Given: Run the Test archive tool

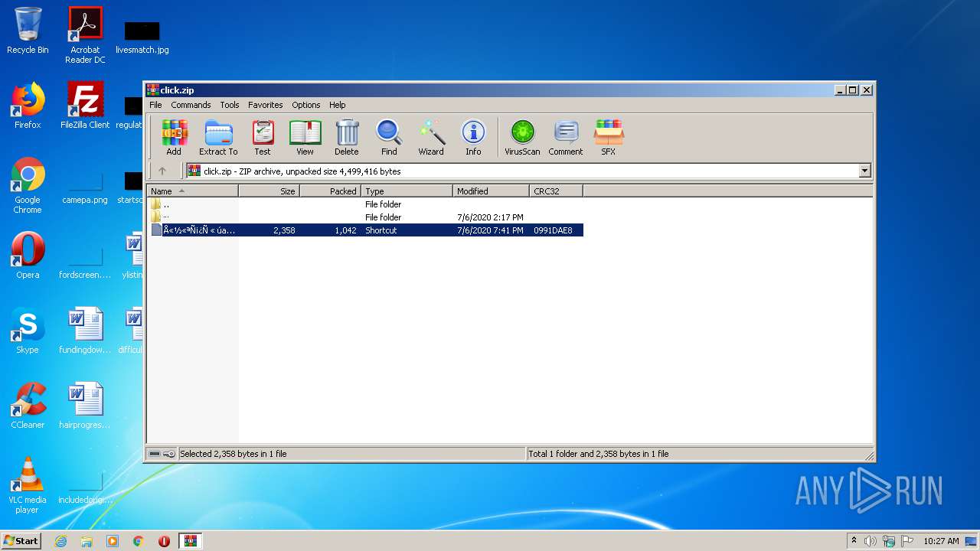Looking at the screenshot, I should [263, 138].
